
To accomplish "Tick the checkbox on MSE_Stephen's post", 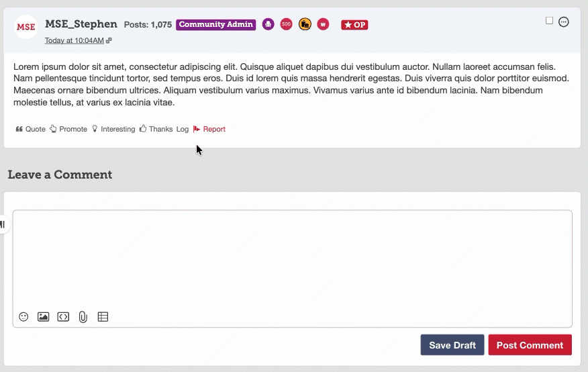I will click(549, 21).
